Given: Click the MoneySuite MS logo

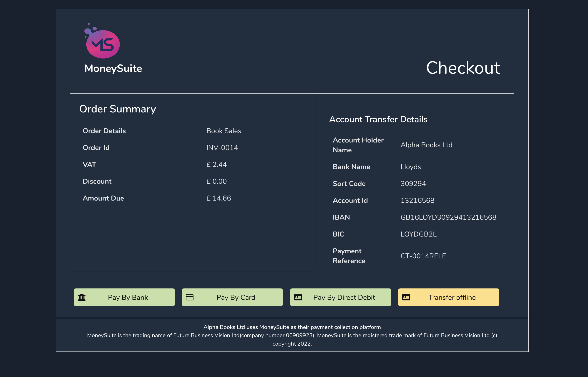Looking at the screenshot, I should [102, 41].
